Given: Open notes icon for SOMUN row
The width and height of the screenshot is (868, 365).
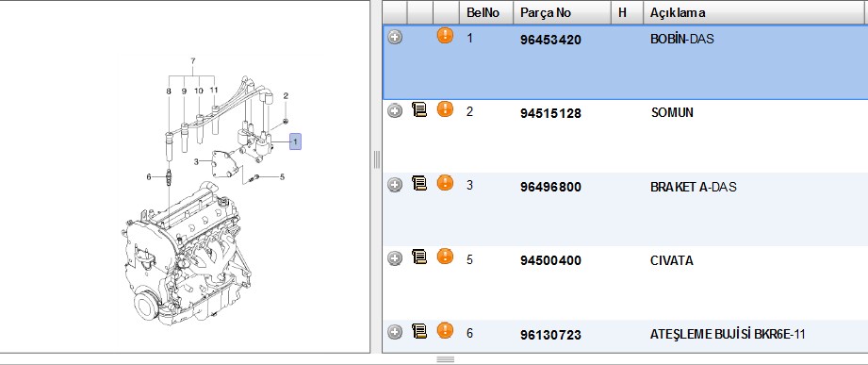Looking at the screenshot, I should coord(419,109).
